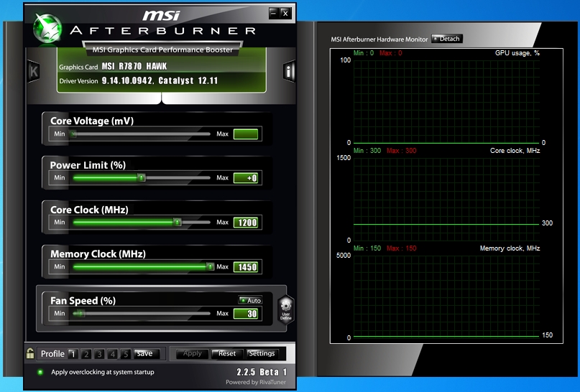Click the GPU usage graph
580x392 pixels.
[x=446, y=102]
